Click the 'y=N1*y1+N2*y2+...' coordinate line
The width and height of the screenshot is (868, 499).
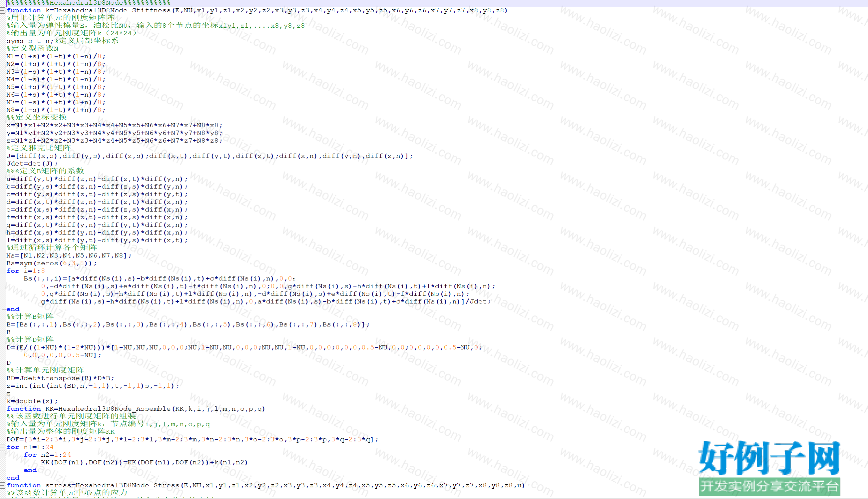115,133
